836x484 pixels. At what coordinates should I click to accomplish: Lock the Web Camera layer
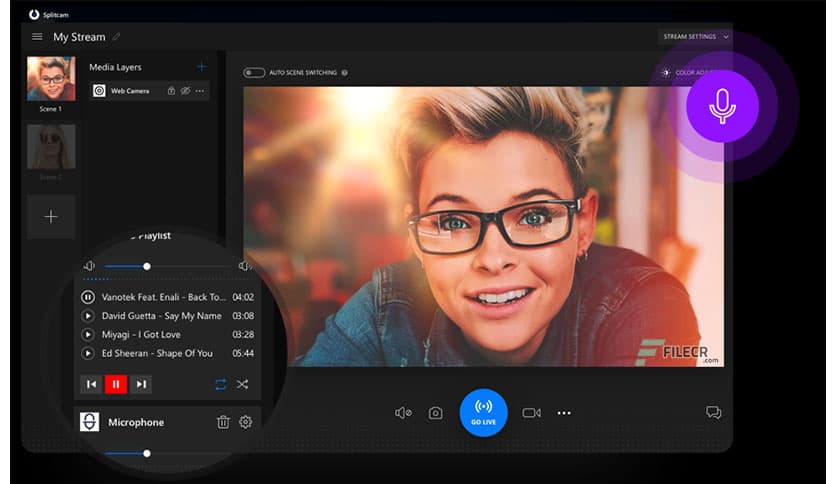(x=171, y=91)
